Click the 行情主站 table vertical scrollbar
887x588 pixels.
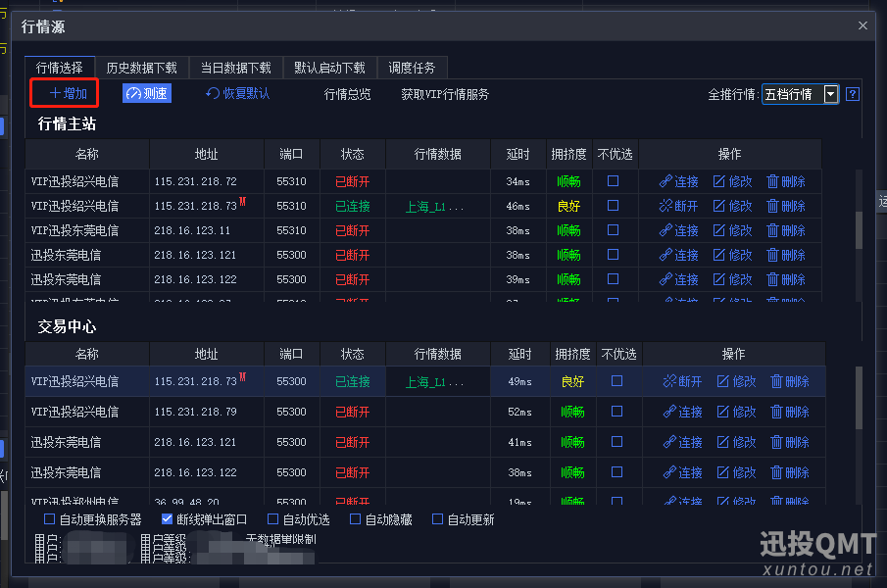(x=859, y=230)
